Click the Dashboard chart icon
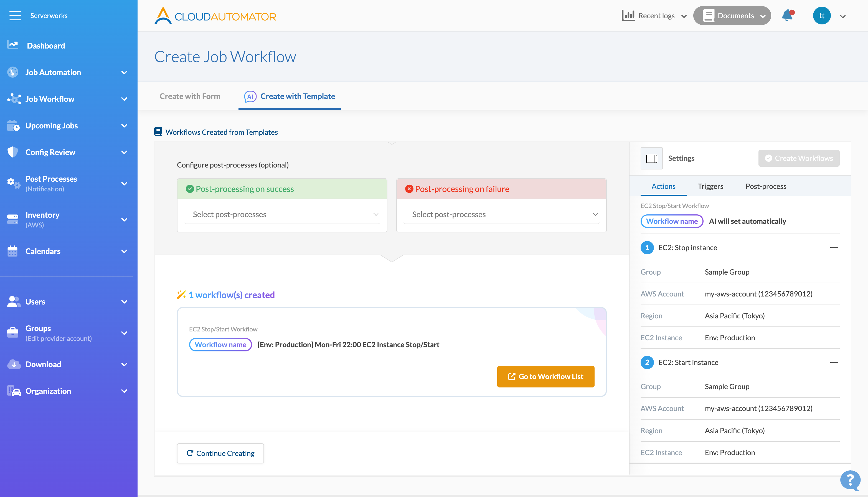This screenshot has width=868, height=497. pos(13,45)
